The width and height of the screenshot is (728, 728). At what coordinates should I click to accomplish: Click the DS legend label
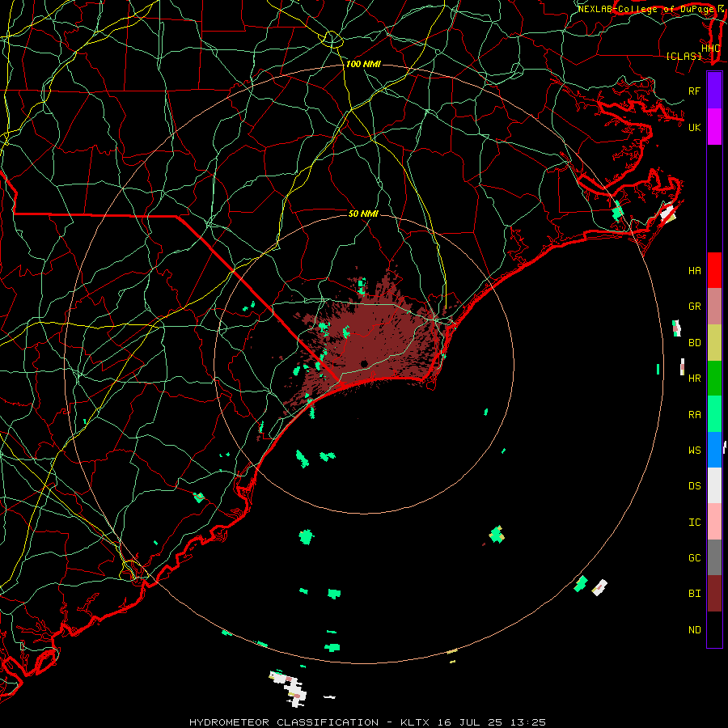pyautogui.click(x=694, y=486)
